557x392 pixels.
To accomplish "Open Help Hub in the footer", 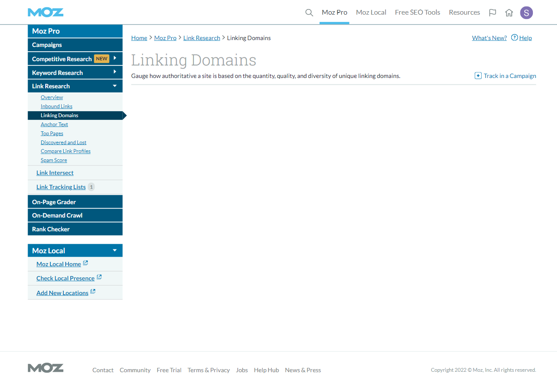I will point(266,370).
